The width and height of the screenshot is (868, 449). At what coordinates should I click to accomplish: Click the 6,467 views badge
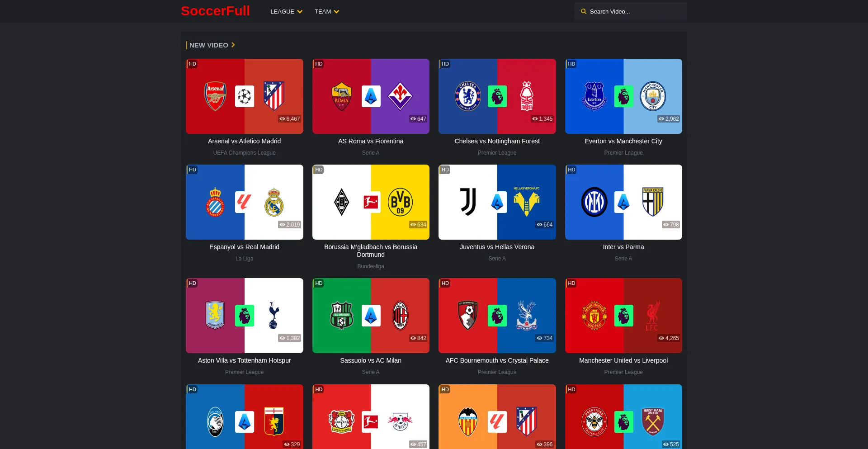coord(290,119)
